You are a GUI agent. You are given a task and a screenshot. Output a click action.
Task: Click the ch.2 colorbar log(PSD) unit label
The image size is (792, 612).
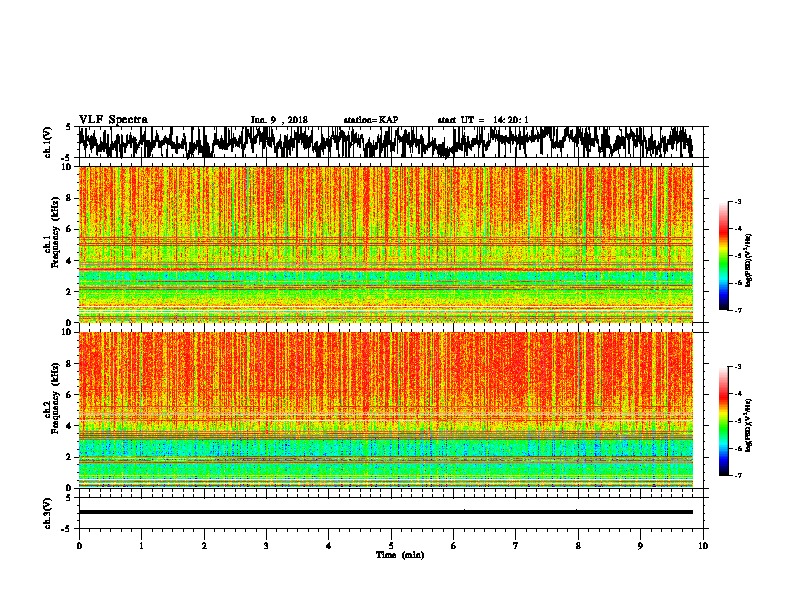pos(748,425)
